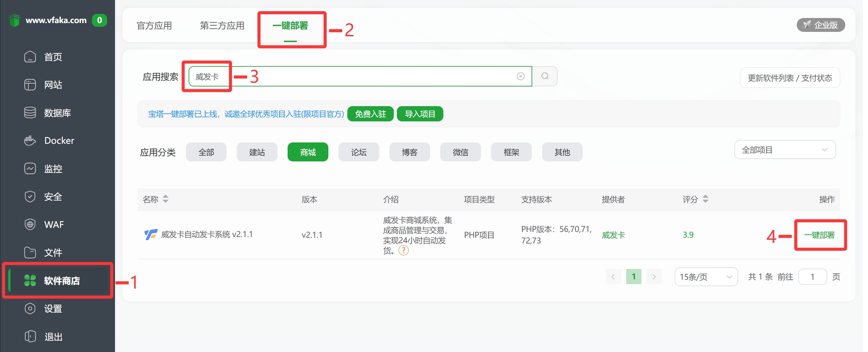Switch to the 第三方应用 tab
Viewport: 868px width, 352px height.
coord(222,25)
